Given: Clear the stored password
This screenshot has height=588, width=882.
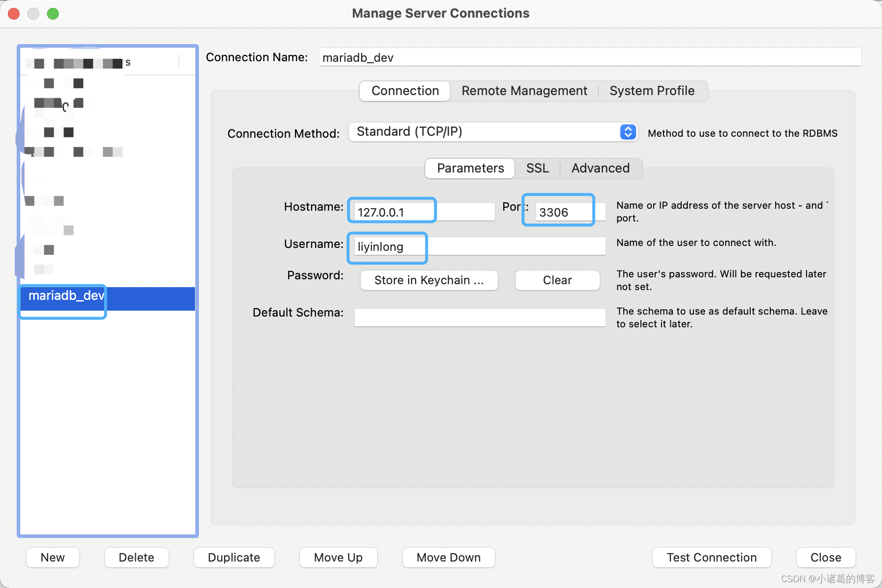Looking at the screenshot, I should click(x=557, y=280).
